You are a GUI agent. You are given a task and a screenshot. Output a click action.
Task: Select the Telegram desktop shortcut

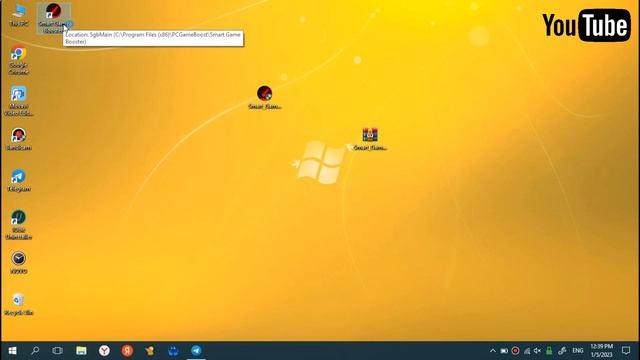tap(19, 180)
